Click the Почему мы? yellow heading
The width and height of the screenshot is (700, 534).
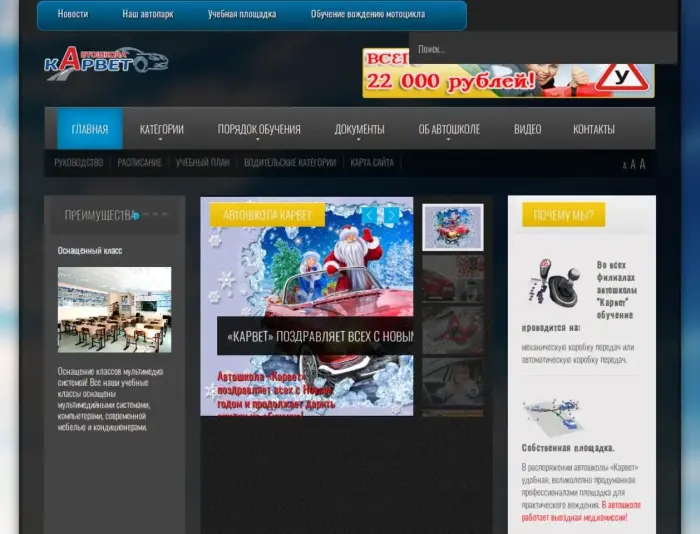pyautogui.click(x=563, y=215)
